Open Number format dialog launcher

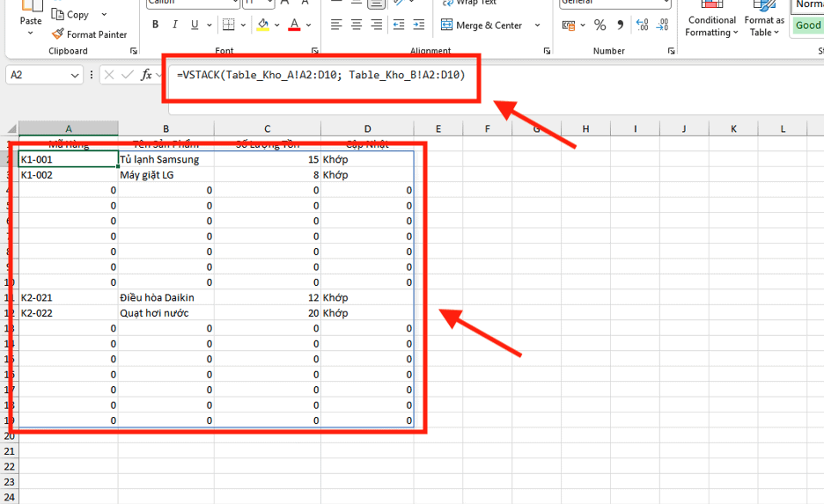(671, 51)
